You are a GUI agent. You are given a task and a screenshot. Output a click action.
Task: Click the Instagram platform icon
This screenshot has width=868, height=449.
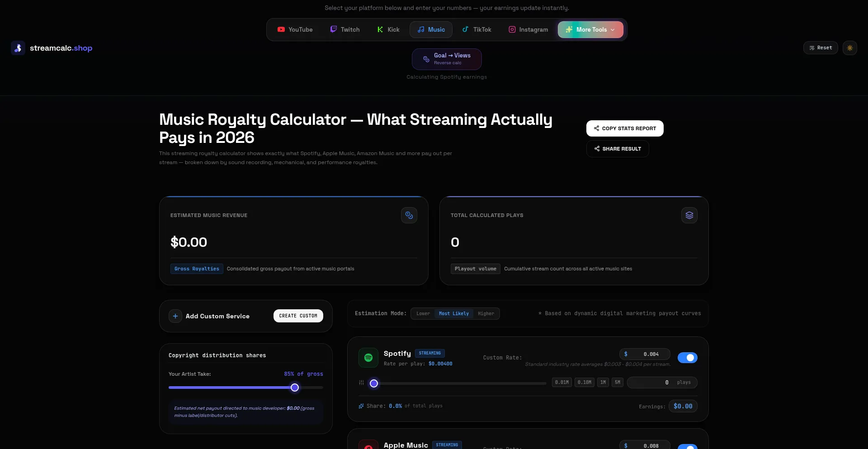pyautogui.click(x=512, y=29)
